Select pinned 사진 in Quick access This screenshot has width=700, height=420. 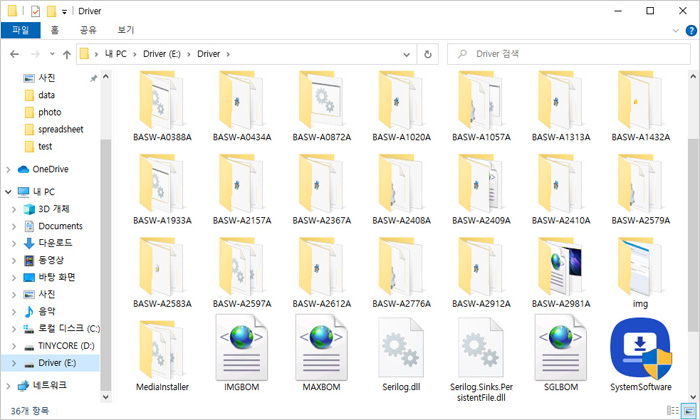[x=46, y=78]
